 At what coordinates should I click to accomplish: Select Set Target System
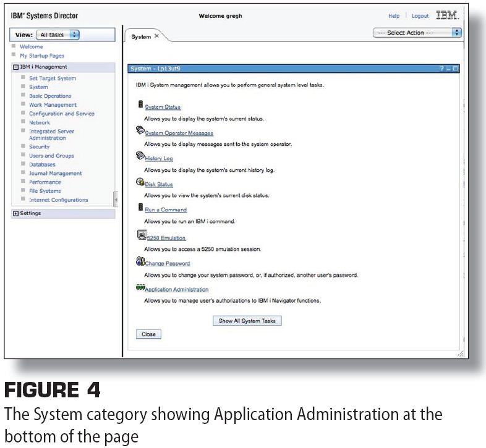[53, 78]
